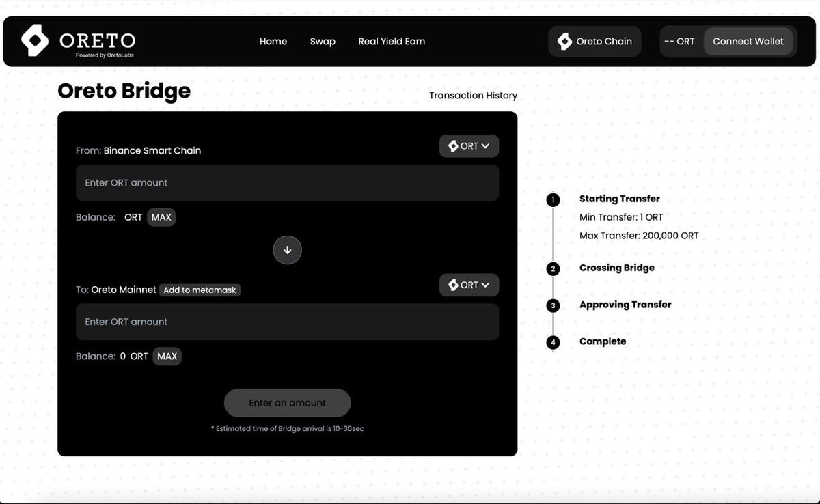Open the ORT token dropdown in From section
The width and height of the screenshot is (820, 504).
[469, 146]
